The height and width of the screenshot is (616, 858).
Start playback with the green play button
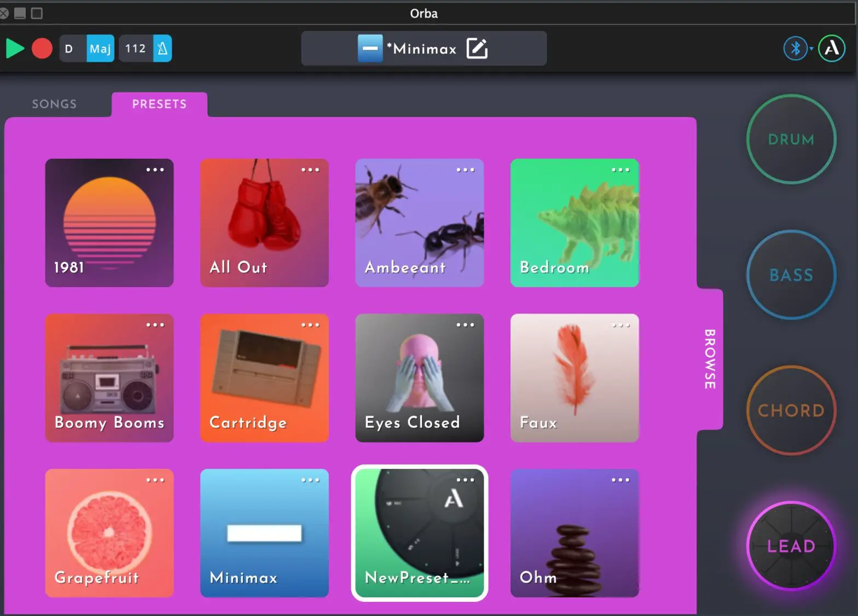coord(15,49)
